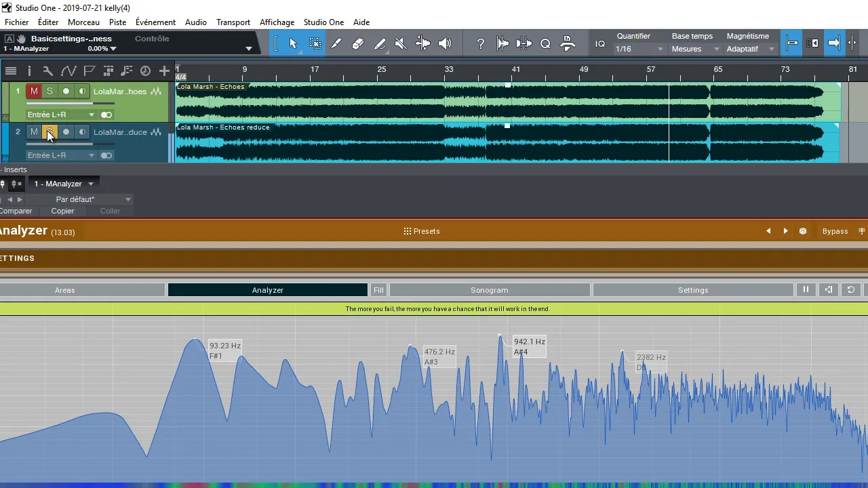Click the 'Lola Marsh - Echoes reduce' audio clip
The height and width of the screenshot is (488, 868).
pos(507,143)
